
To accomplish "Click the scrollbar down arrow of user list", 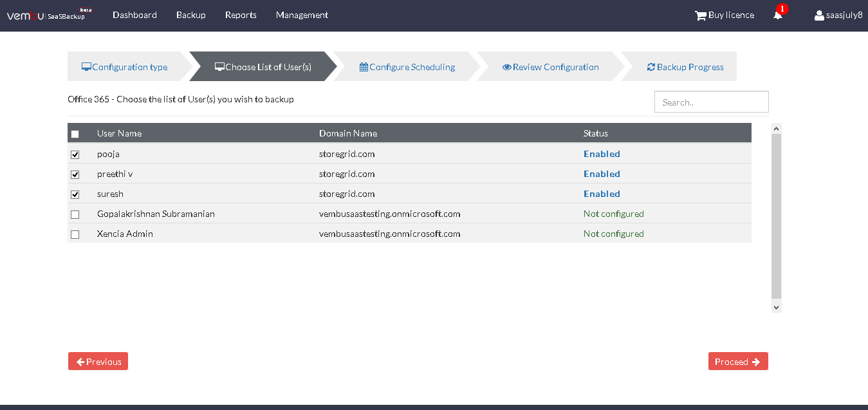I will 776,308.
